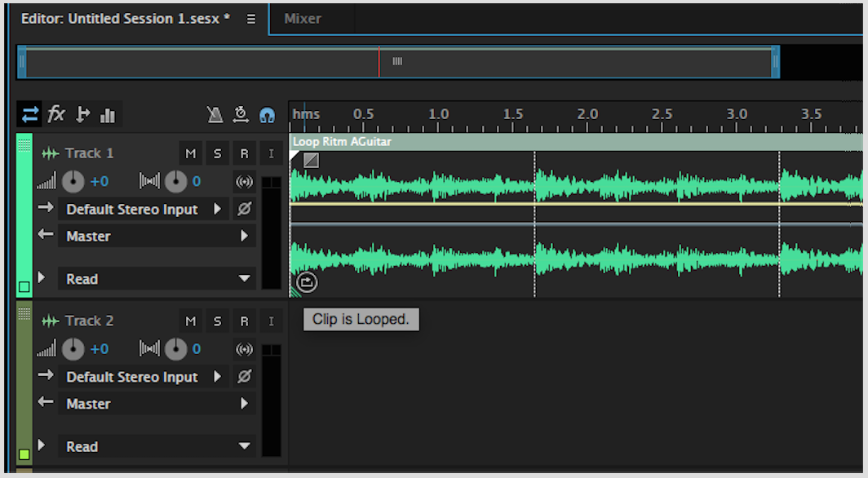
Task: Click the Track 2 waveform icon
Action: pos(51,321)
